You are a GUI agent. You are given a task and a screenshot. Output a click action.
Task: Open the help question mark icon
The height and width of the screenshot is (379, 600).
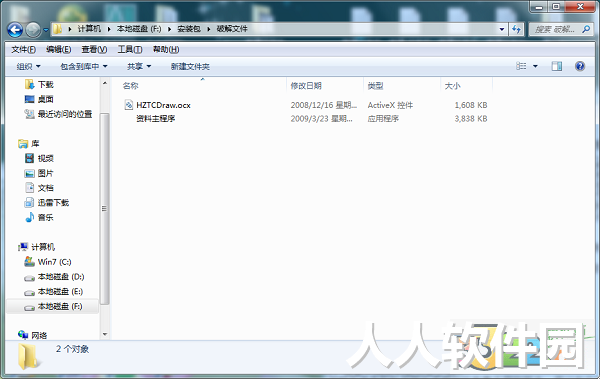point(580,66)
